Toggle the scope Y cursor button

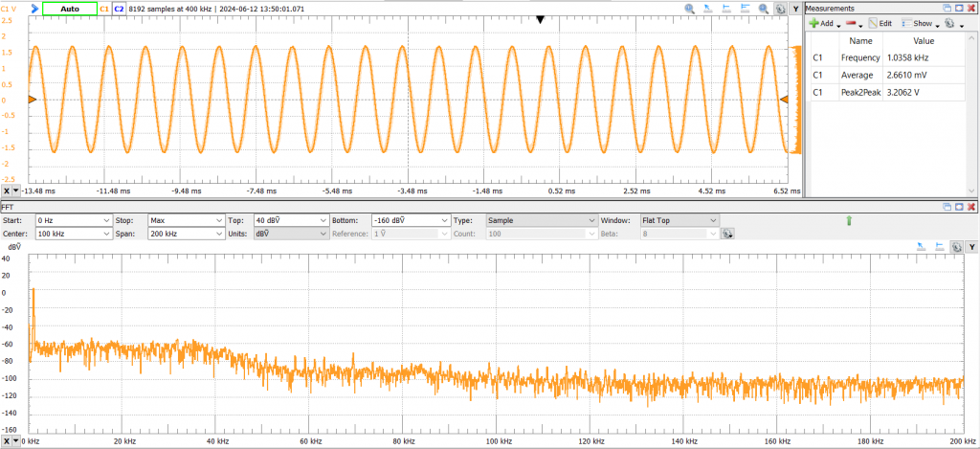(795, 8)
